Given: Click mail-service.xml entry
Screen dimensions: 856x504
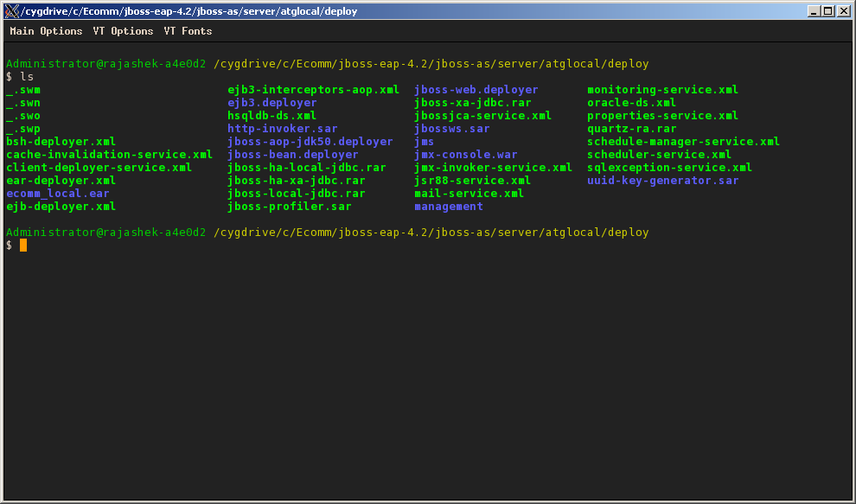Looking at the screenshot, I should (x=470, y=194).
